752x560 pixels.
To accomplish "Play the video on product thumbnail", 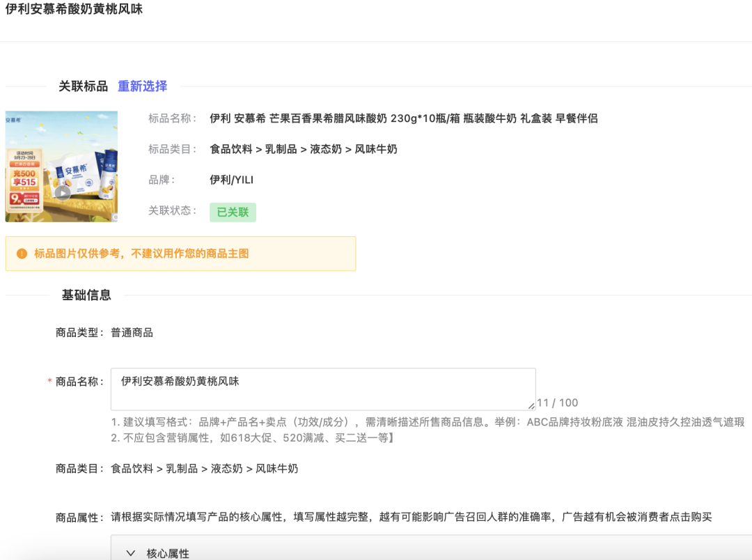I will (x=63, y=193).
